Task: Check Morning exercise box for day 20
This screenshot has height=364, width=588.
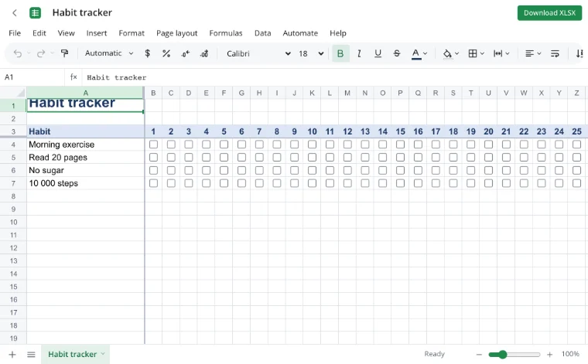Action: [488, 145]
